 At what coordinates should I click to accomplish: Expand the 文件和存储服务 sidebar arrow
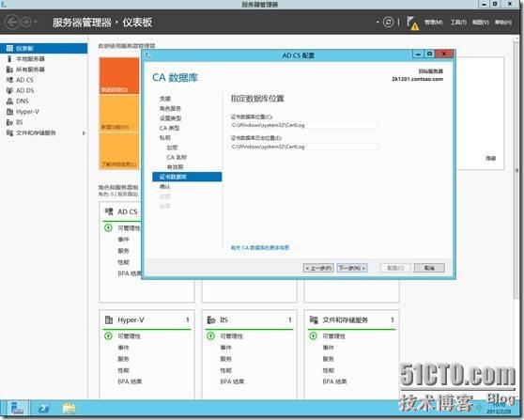(84, 133)
